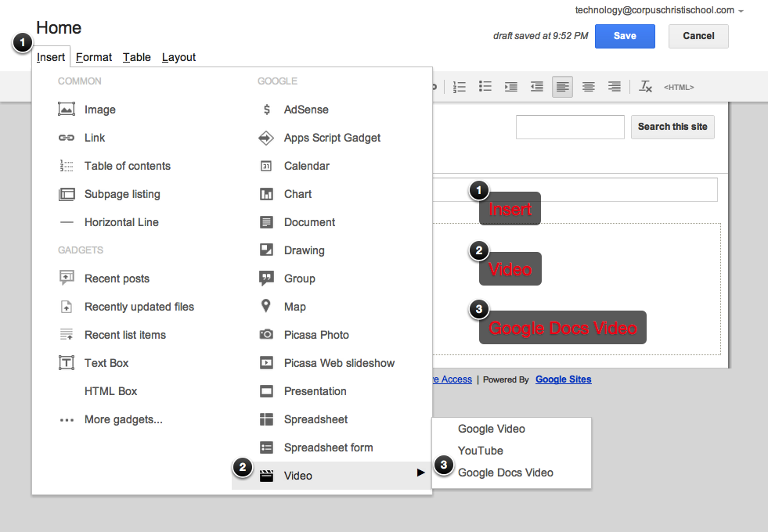
Task: Click the page title input box
Action: 575,190
